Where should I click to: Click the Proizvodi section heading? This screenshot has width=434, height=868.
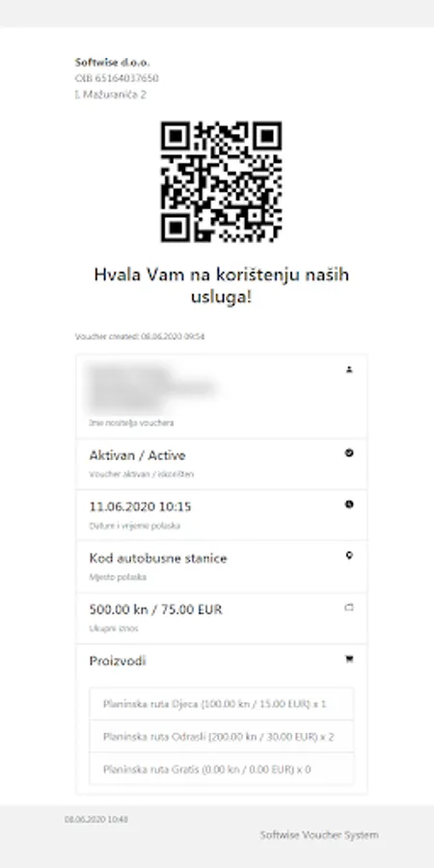(x=118, y=661)
